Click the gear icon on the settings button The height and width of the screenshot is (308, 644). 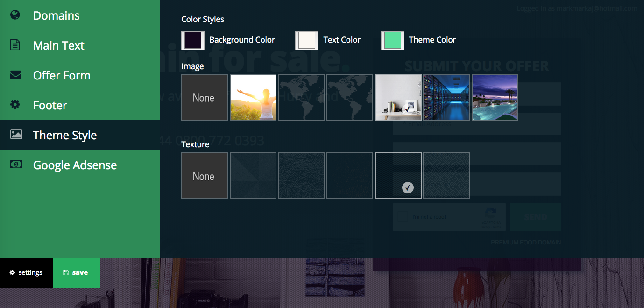click(13, 272)
